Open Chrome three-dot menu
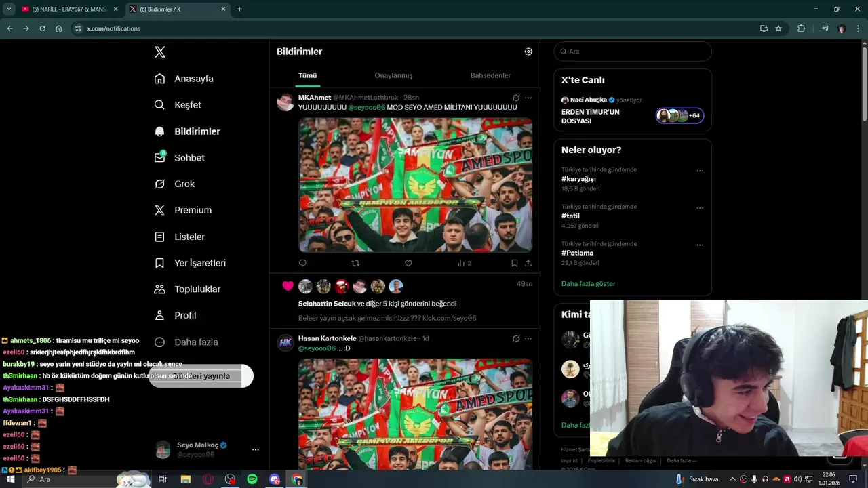 859,28
